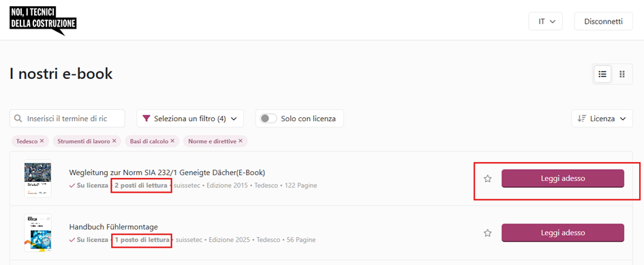Click Leggi adesso for Handbuch Fühlermontage
Image resolution: width=644 pixels, height=265 pixels.
pyautogui.click(x=563, y=233)
